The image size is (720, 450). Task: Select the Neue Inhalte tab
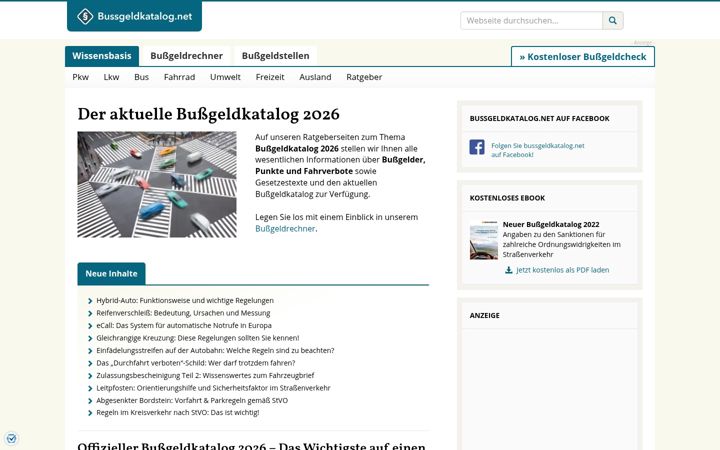pyautogui.click(x=111, y=274)
